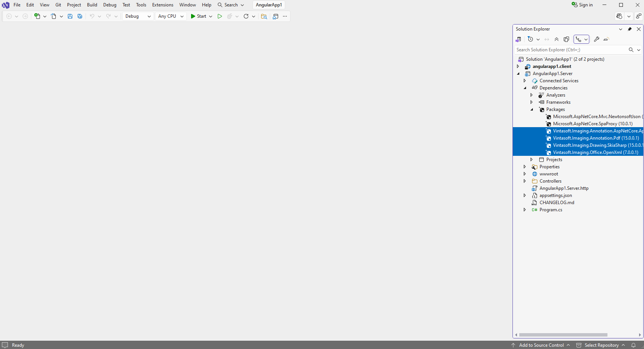
Task: Toggle the Solution Explorer pin (auto hide)
Action: (x=630, y=29)
